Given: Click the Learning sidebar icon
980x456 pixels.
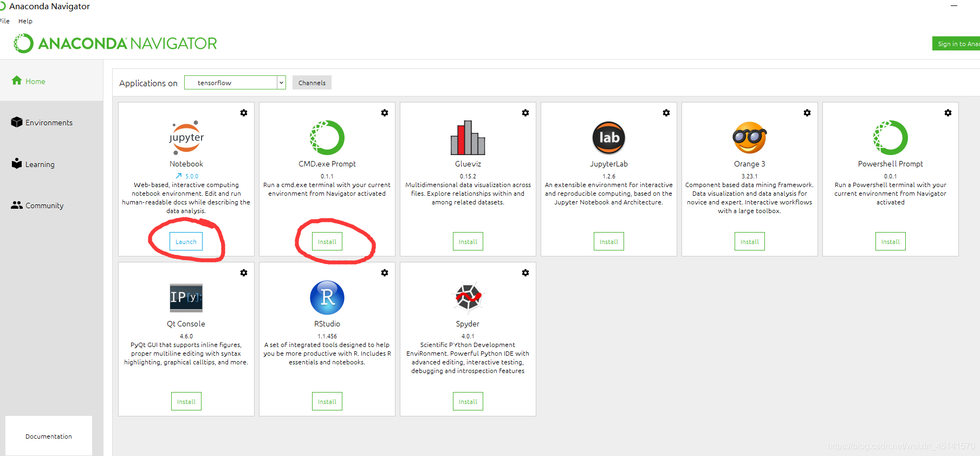Looking at the screenshot, I should 17,163.
